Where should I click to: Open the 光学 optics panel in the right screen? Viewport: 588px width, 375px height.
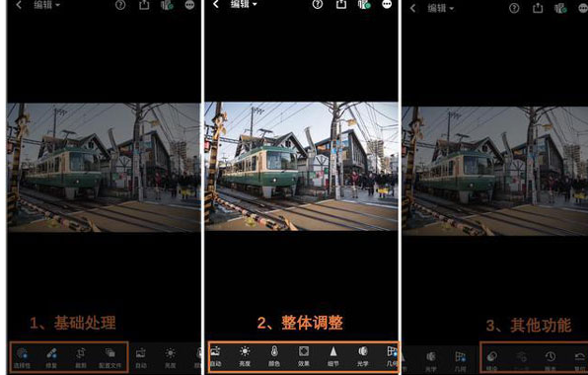point(431,361)
